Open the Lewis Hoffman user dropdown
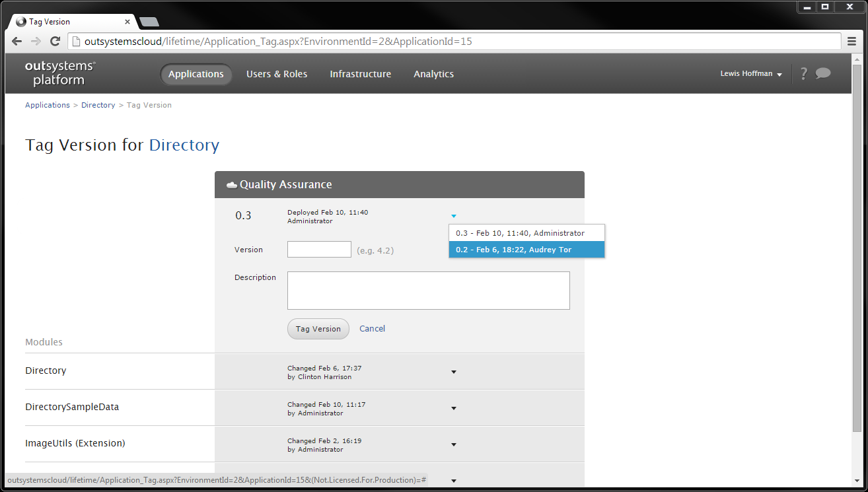This screenshot has height=492, width=868. click(x=751, y=74)
